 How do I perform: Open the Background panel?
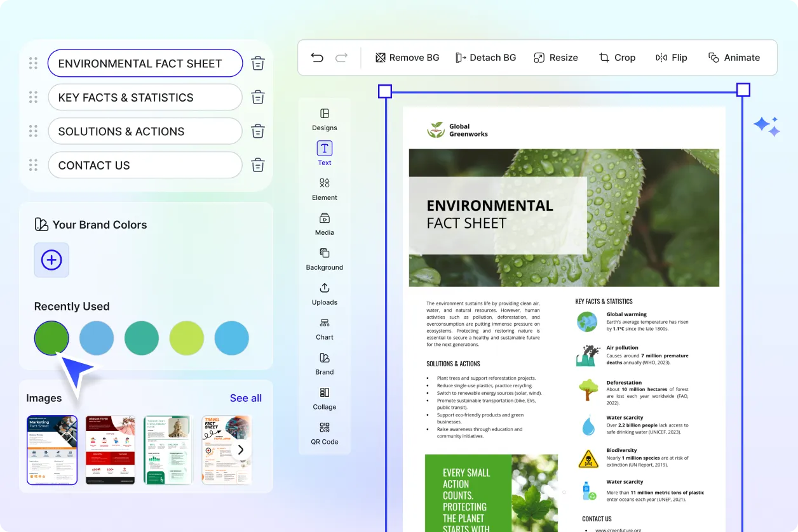324,258
